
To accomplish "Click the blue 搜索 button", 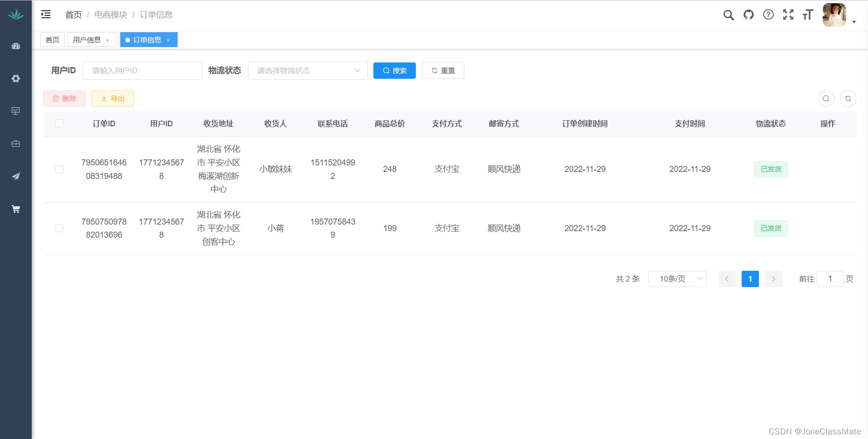I will tap(394, 70).
